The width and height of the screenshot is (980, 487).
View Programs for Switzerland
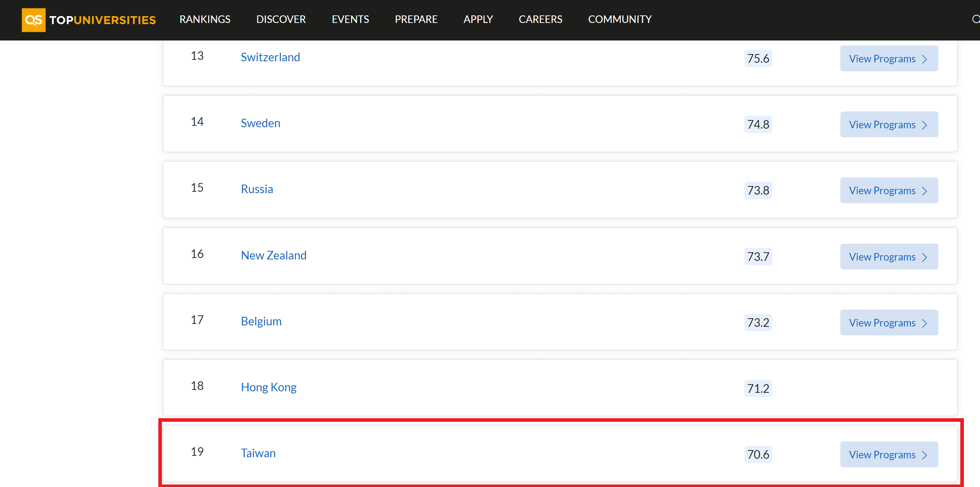[888, 59]
